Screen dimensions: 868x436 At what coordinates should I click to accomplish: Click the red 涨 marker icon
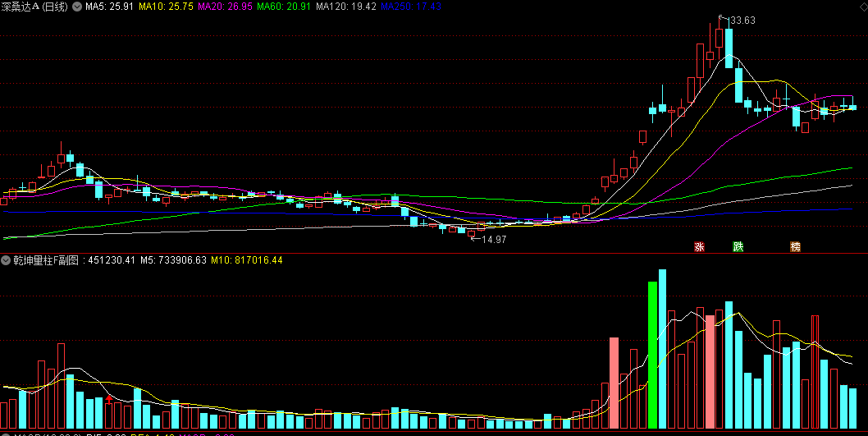(699, 247)
